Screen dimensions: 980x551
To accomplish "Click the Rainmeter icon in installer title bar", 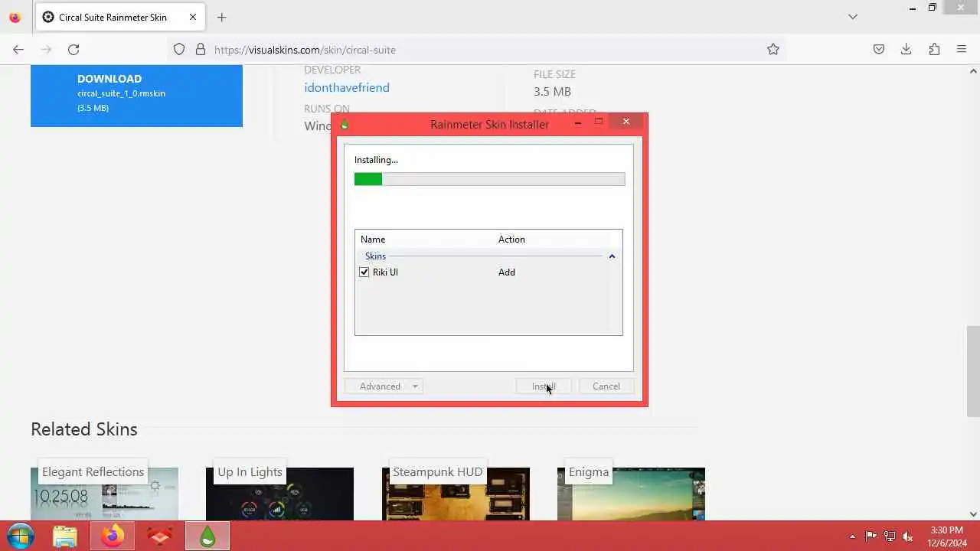I will 345,124.
